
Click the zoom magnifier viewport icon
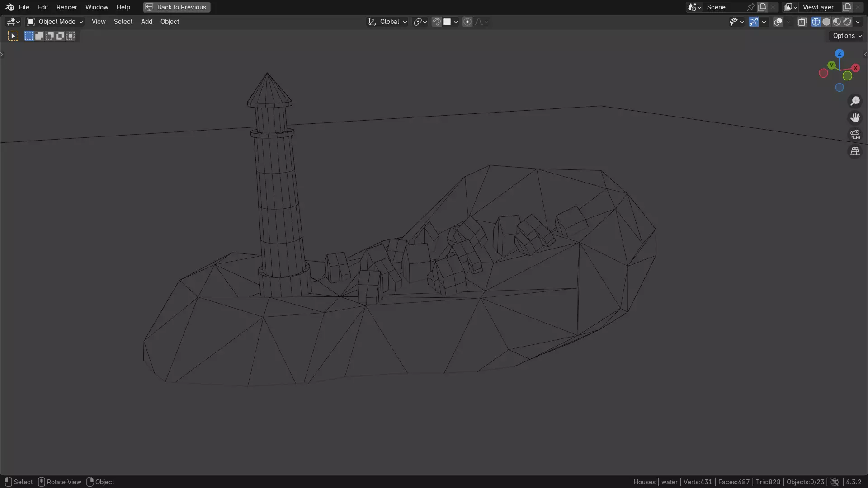(855, 101)
